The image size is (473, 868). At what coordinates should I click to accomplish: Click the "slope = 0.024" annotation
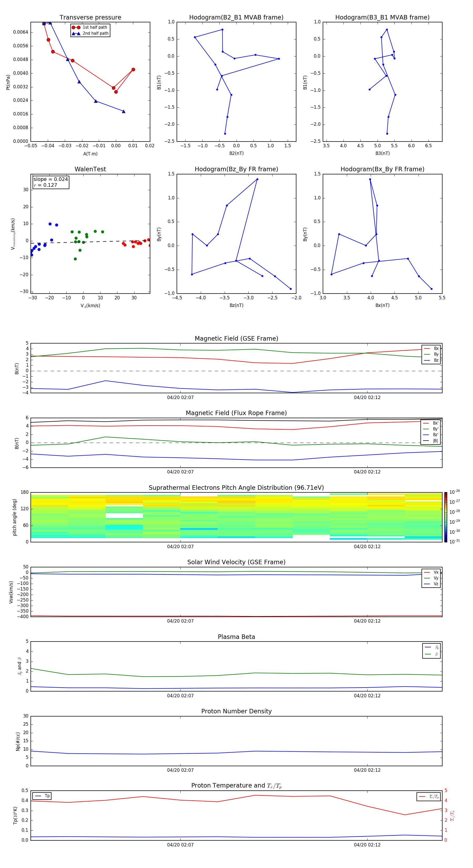pos(50,179)
